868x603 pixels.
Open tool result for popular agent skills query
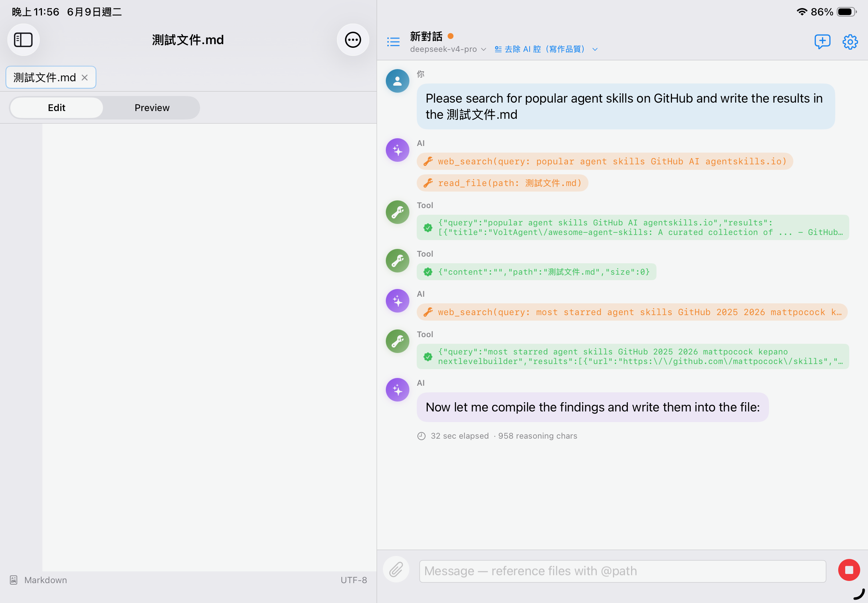[x=633, y=228]
